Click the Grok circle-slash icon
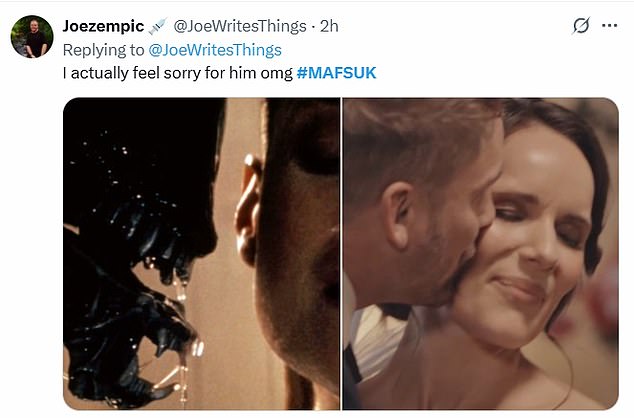This screenshot has width=634, height=418. click(x=580, y=27)
